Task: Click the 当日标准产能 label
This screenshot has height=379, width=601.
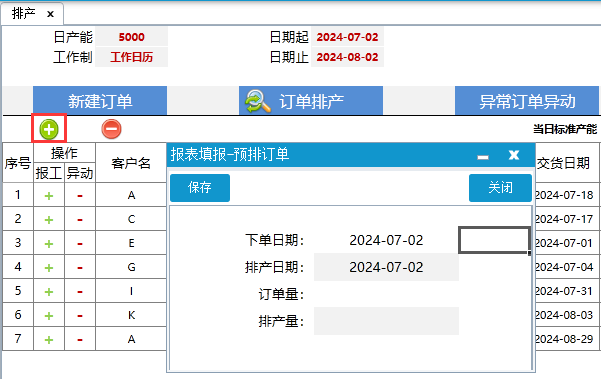Action: (x=565, y=129)
